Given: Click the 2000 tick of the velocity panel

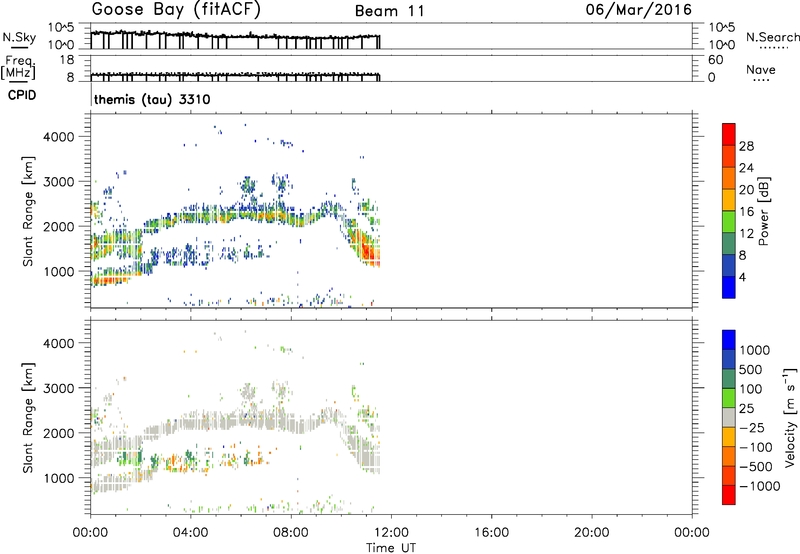Looking at the screenshot, I should [59, 433].
